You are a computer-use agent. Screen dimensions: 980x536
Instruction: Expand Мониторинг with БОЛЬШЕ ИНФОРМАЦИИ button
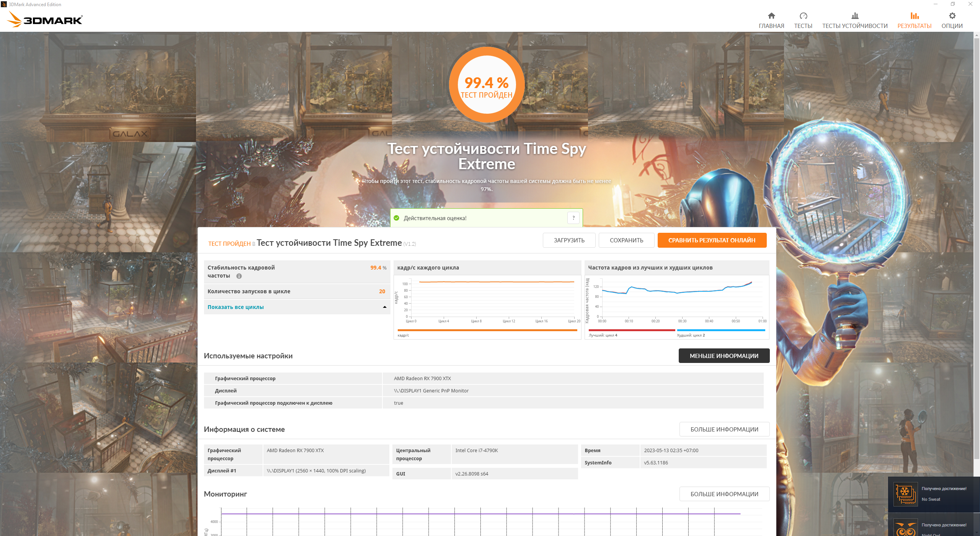(x=724, y=494)
